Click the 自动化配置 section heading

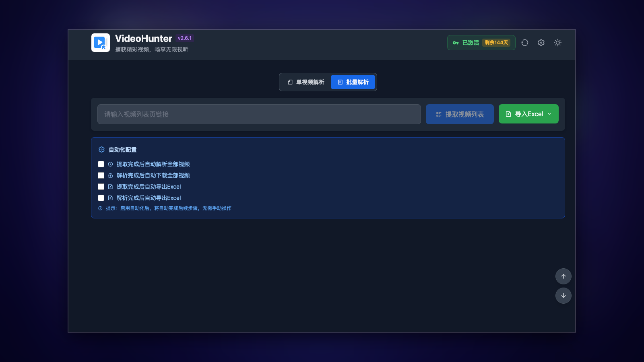pos(123,150)
